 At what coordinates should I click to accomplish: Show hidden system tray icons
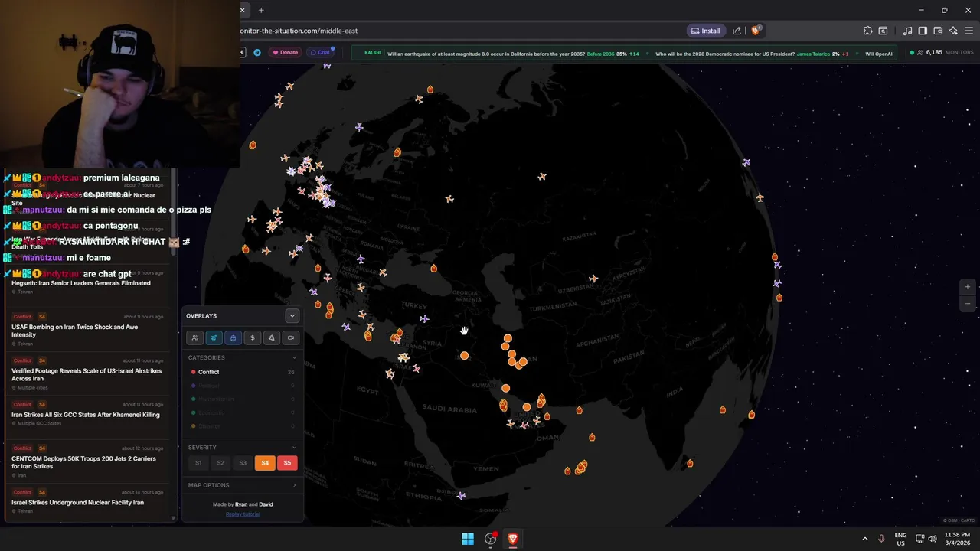(x=865, y=539)
